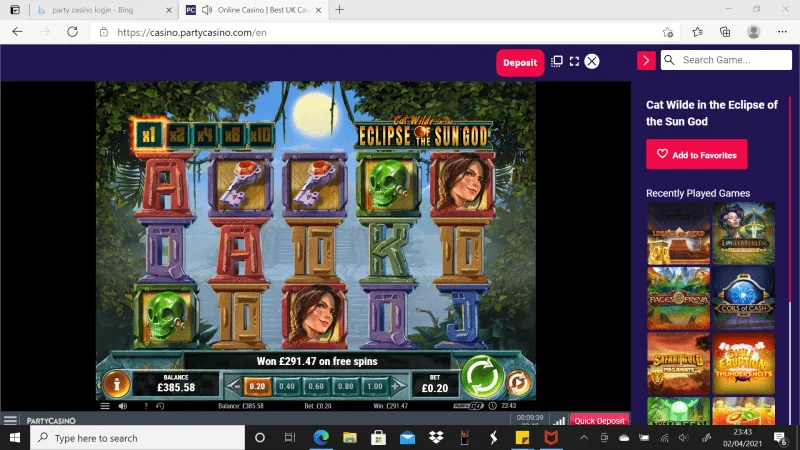Click the green spin button
The height and width of the screenshot is (450, 800).
pos(481,378)
